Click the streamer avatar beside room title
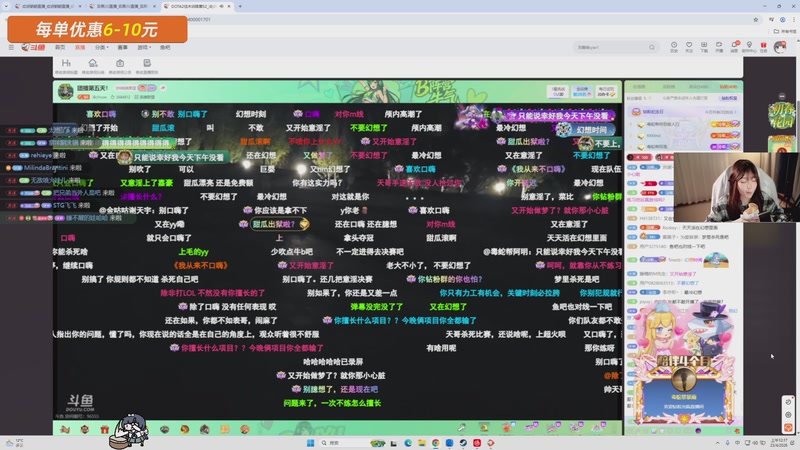 [x=65, y=92]
